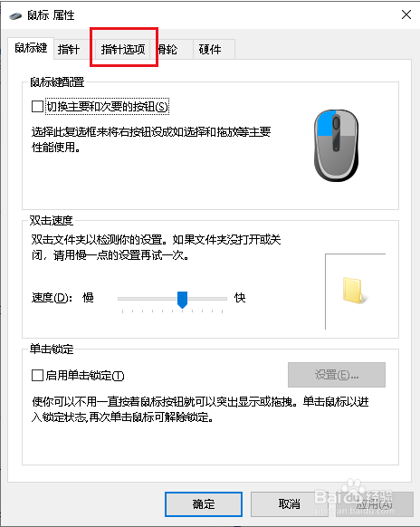
Task: Open the 硬件 tab
Action: coord(210,50)
